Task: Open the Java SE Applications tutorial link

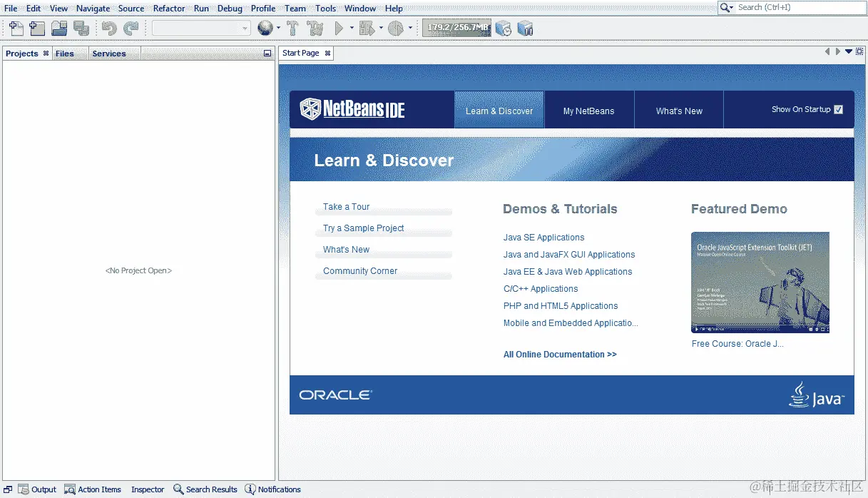Action: (x=543, y=238)
